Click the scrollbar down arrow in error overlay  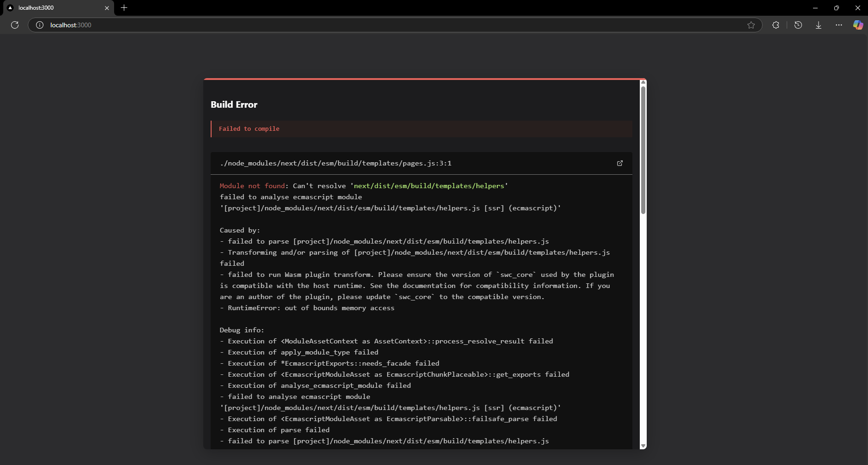click(x=643, y=446)
